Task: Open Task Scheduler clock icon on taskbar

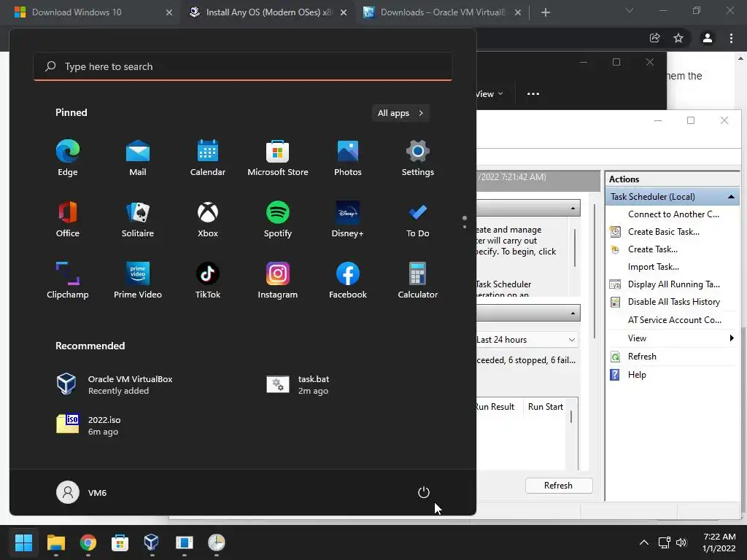Action: pyautogui.click(x=216, y=542)
